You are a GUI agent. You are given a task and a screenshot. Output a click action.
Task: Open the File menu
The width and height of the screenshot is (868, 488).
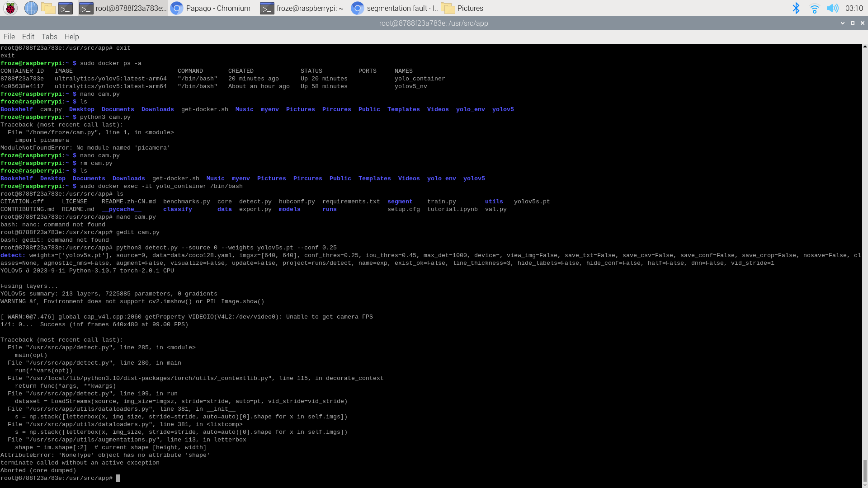tap(9, 37)
